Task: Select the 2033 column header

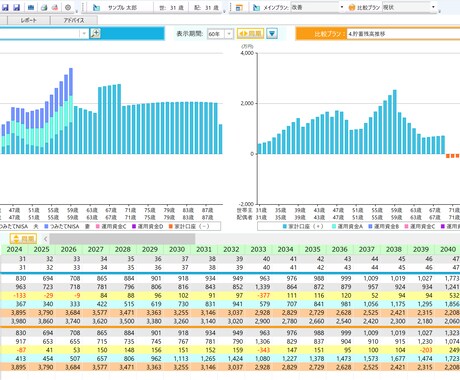Action: [x=258, y=249]
